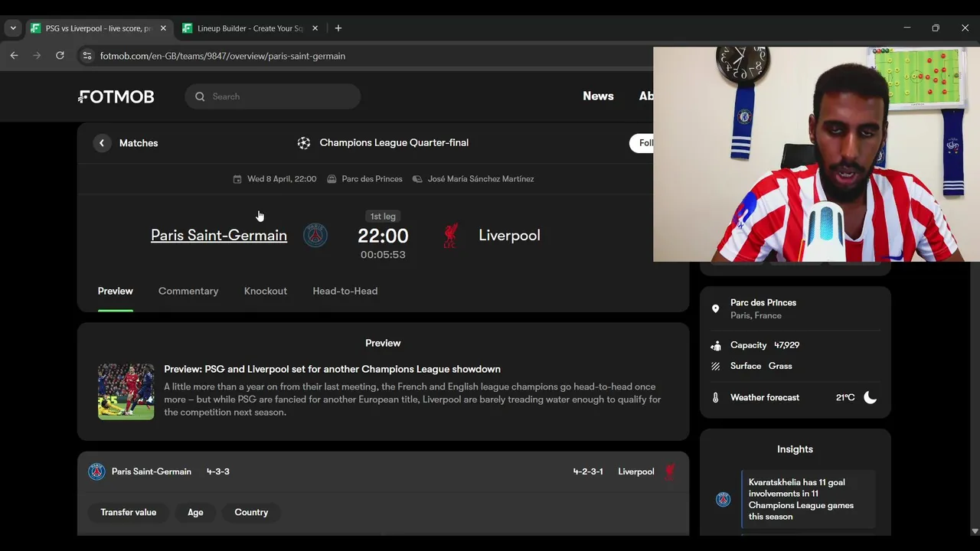980x551 pixels.
Task: Click referee name José María Sánchez Martínez
Action: pos(481,179)
